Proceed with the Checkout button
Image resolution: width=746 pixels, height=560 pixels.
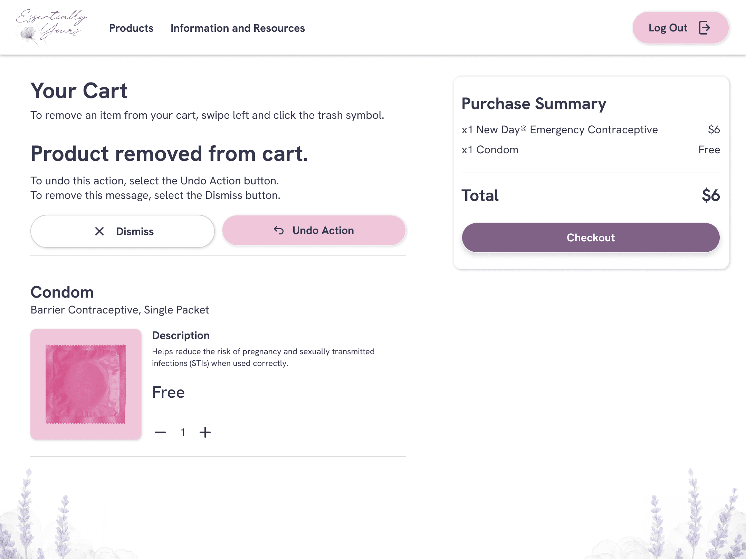591,238
